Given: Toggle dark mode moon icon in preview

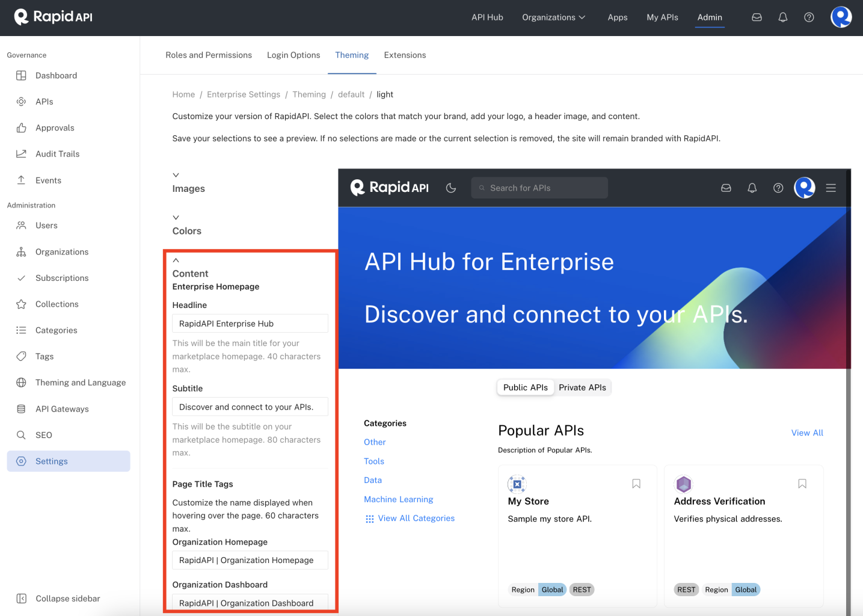Looking at the screenshot, I should tap(450, 188).
